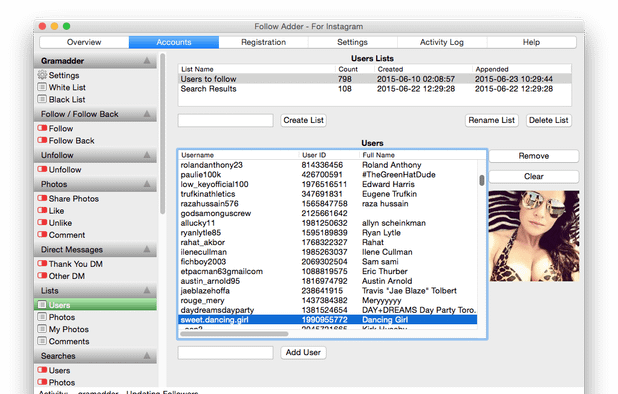Screen dimensions: 618x394
Task: Sort by the Username column header
Action: coord(239,155)
